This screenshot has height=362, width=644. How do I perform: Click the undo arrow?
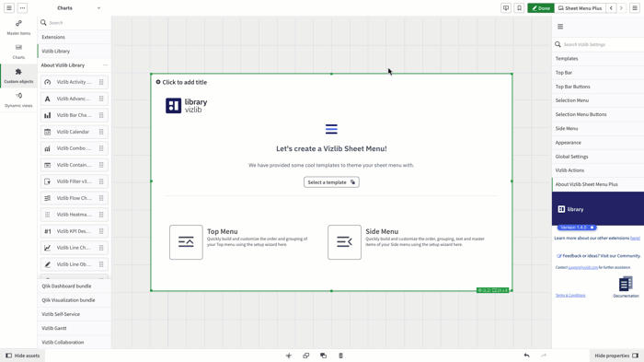[x=526, y=356]
